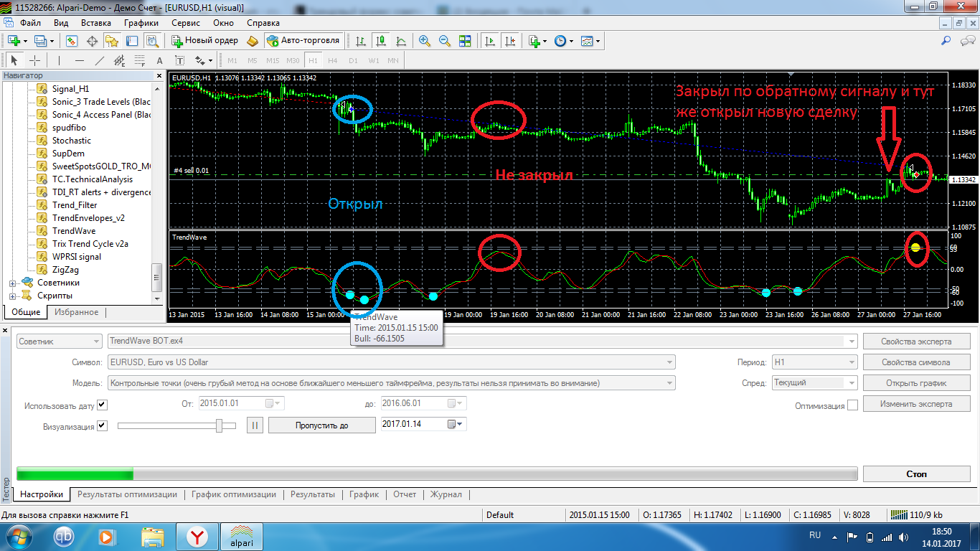The image size is (980, 551).
Task: Click the Новый ордер button
Action: [204, 41]
